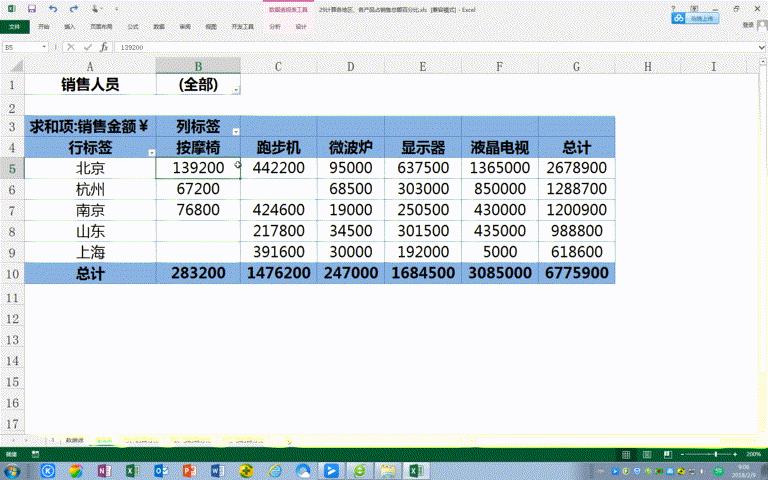Click the vertical scrollbar up arrow
Image resolution: width=768 pixels, height=480 pixels.
click(x=763, y=62)
